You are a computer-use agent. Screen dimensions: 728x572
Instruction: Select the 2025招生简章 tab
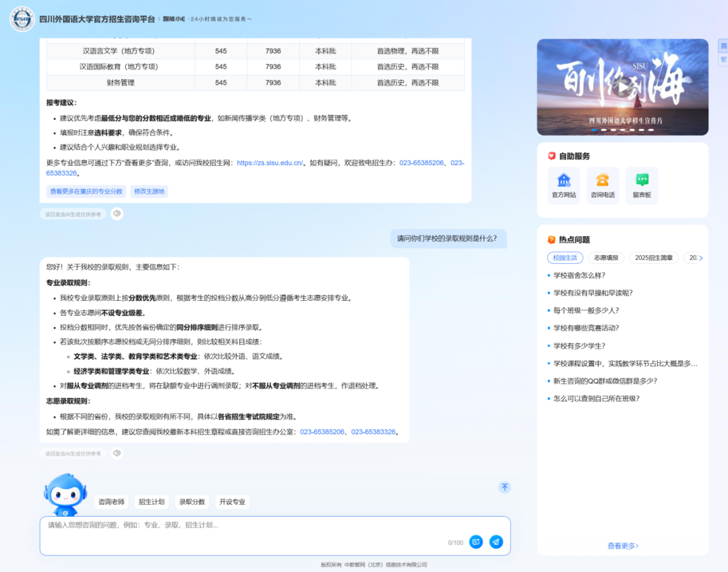(653, 258)
